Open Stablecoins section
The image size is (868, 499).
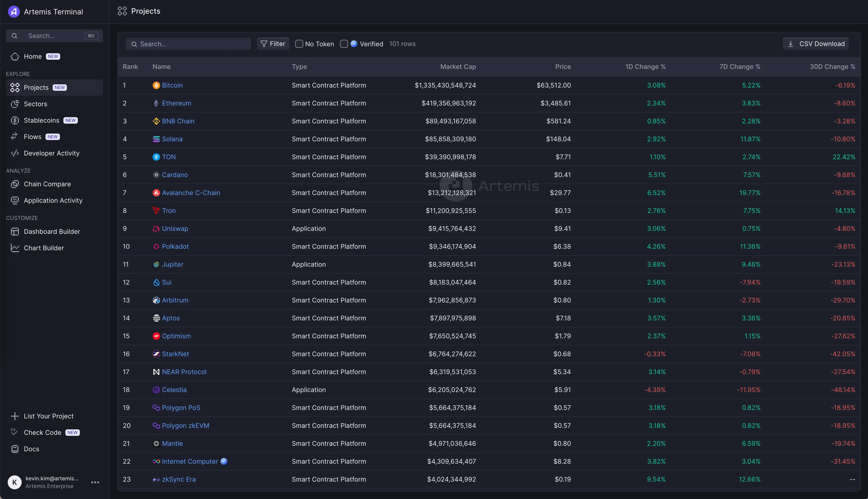point(54,120)
